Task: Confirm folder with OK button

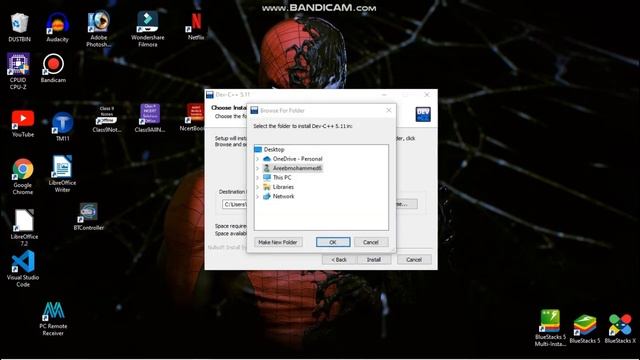Action: click(x=333, y=242)
